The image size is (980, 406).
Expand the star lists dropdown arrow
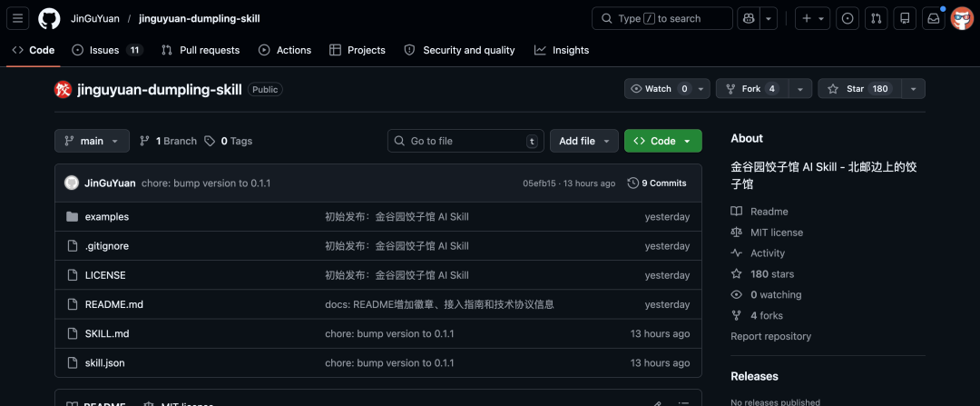[x=912, y=89]
